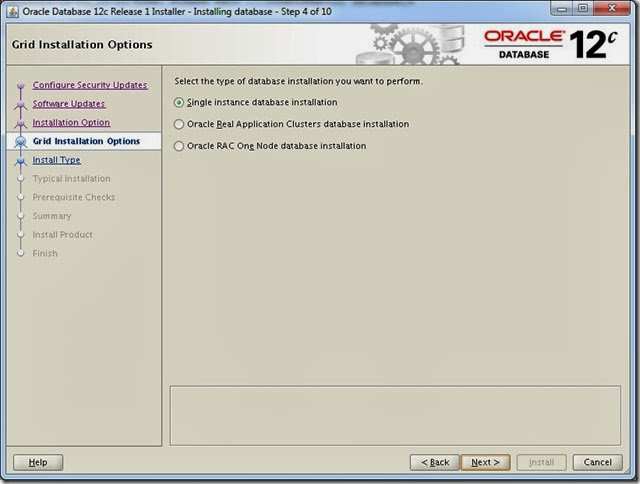640x484 pixels.
Task: Go to Configure Security Updates step
Action: [x=90, y=85]
